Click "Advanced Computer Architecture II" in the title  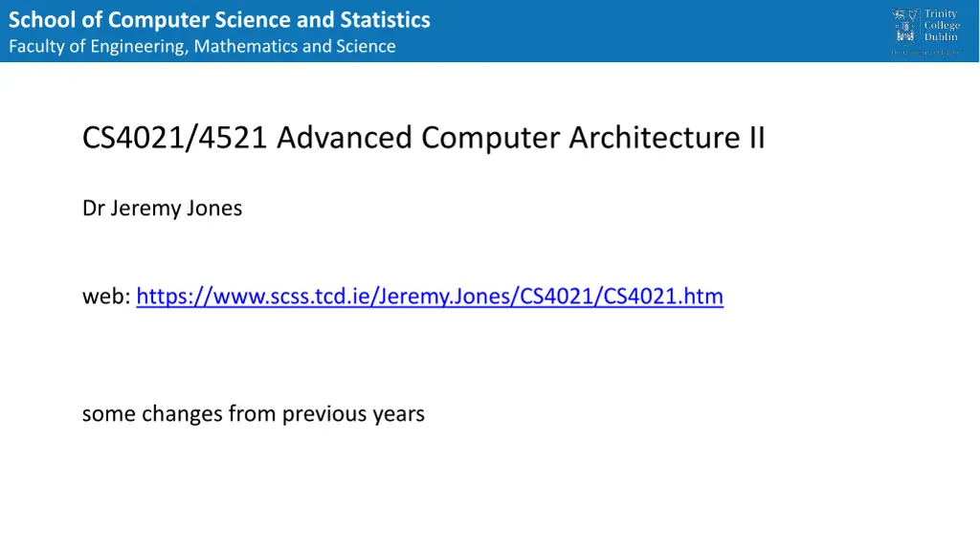click(522, 139)
